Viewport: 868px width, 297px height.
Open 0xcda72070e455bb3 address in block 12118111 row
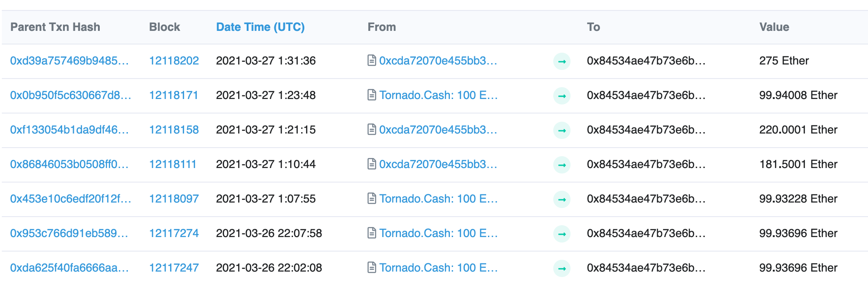point(438,164)
